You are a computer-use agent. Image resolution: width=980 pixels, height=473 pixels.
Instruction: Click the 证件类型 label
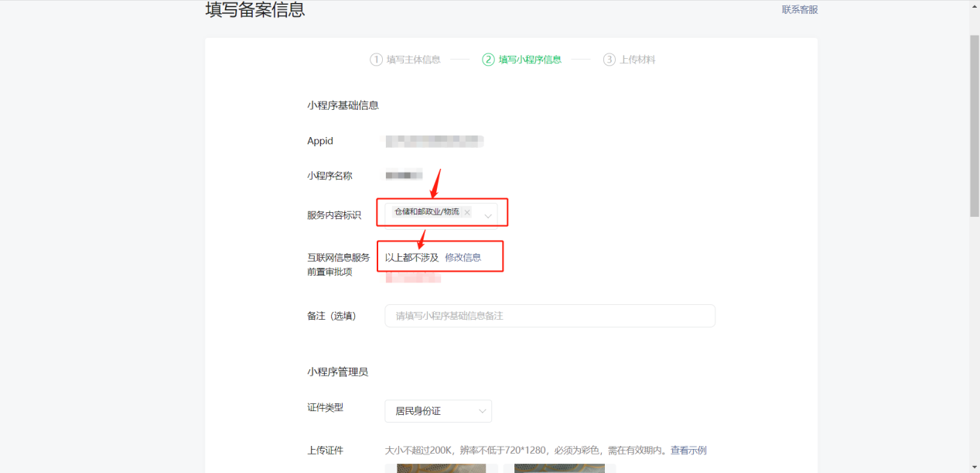pyautogui.click(x=325, y=407)
